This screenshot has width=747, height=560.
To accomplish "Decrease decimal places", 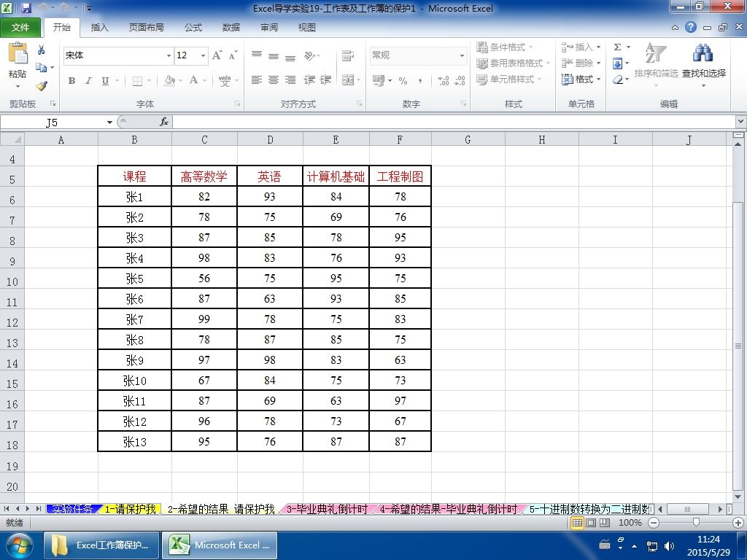I will pyautogui.click(x=460, y=80).
